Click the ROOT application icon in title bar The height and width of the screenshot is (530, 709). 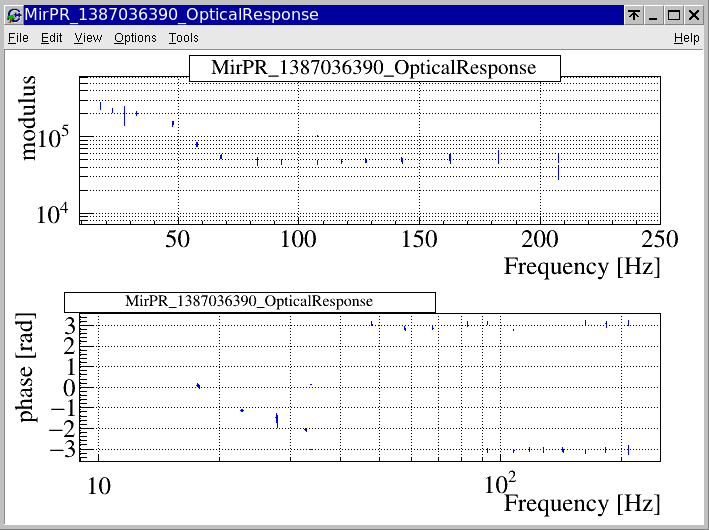(x=13, y=15)
